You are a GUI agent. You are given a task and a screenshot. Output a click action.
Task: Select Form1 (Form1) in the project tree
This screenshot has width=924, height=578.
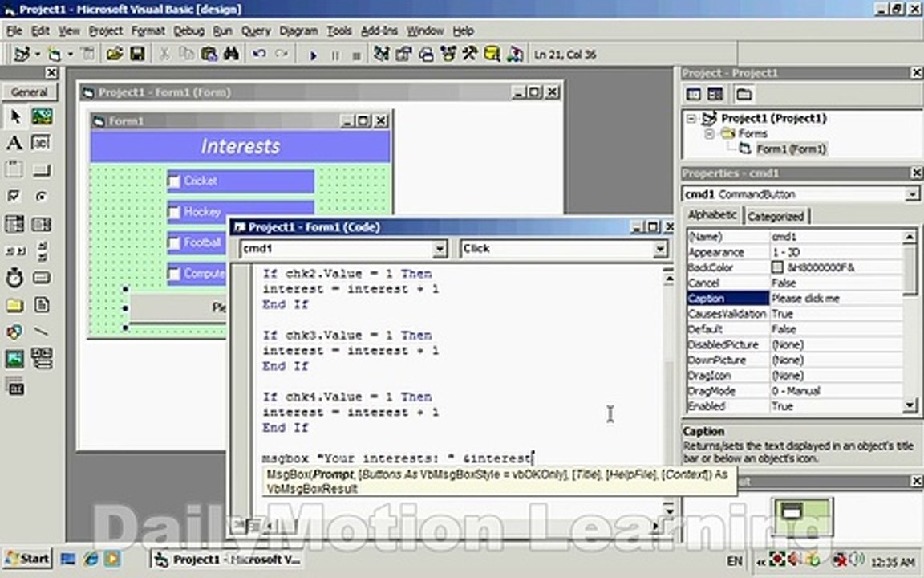click(792, 149)
